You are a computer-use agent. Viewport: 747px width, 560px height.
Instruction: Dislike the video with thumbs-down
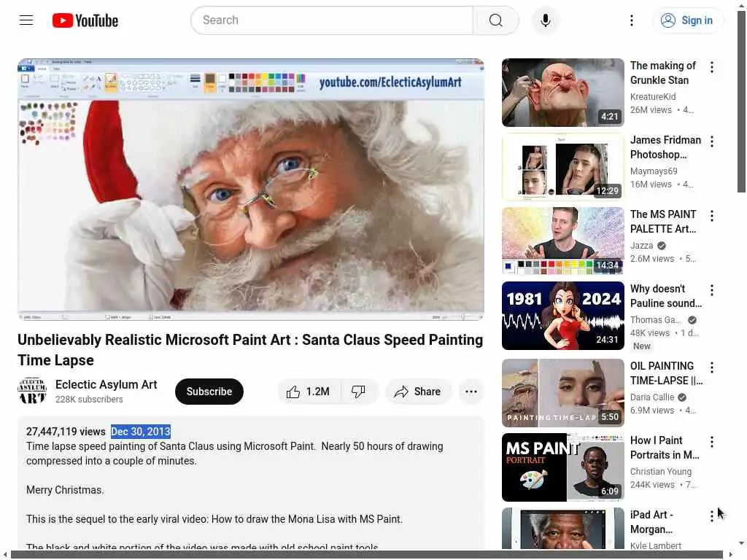pyautogui.click(x=358, y=392)
